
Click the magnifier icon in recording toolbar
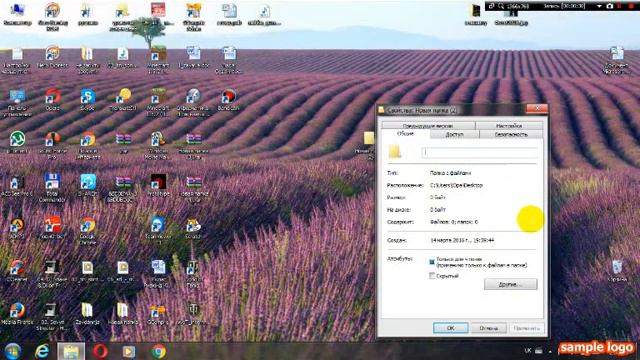(500, 6)
